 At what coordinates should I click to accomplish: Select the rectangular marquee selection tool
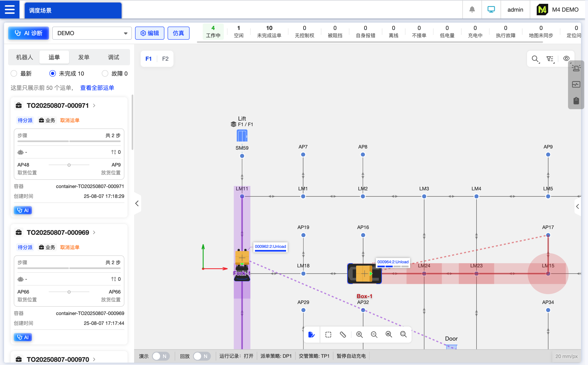tap(328, 334)
